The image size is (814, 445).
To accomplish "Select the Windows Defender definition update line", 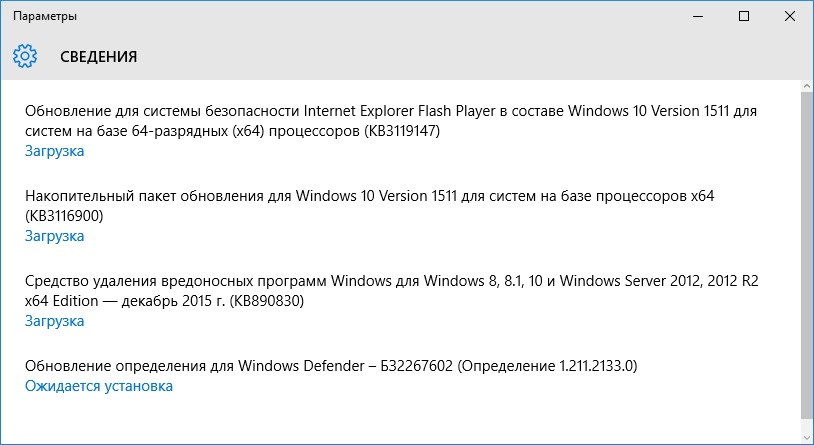I will (331, 366).
